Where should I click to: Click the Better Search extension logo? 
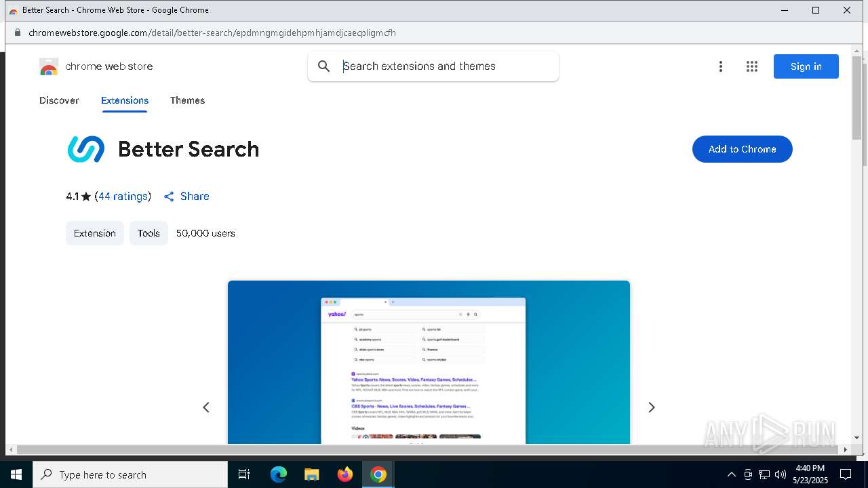coord(86,149)
